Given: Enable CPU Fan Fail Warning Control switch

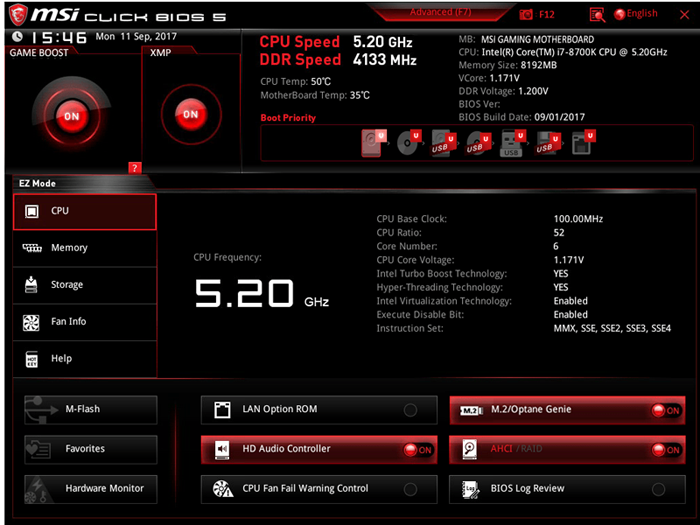Looking at the screenshot, I should pyautogui.click(x=410, y=489).
